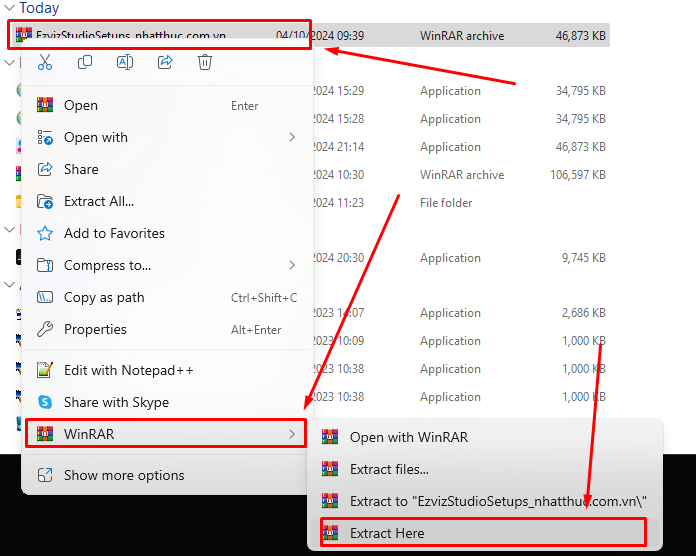Click the 15:29 Application row date

[x=338, y=91]
